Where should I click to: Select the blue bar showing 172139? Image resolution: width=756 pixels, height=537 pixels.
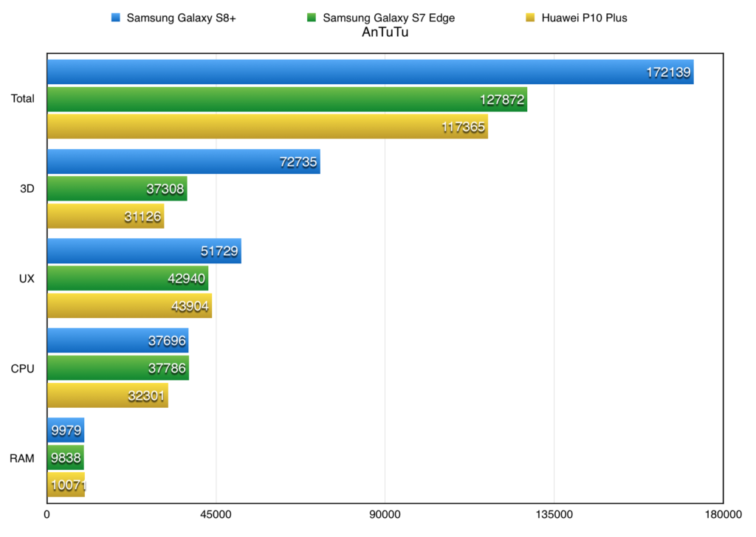click(x=371, y=72)
